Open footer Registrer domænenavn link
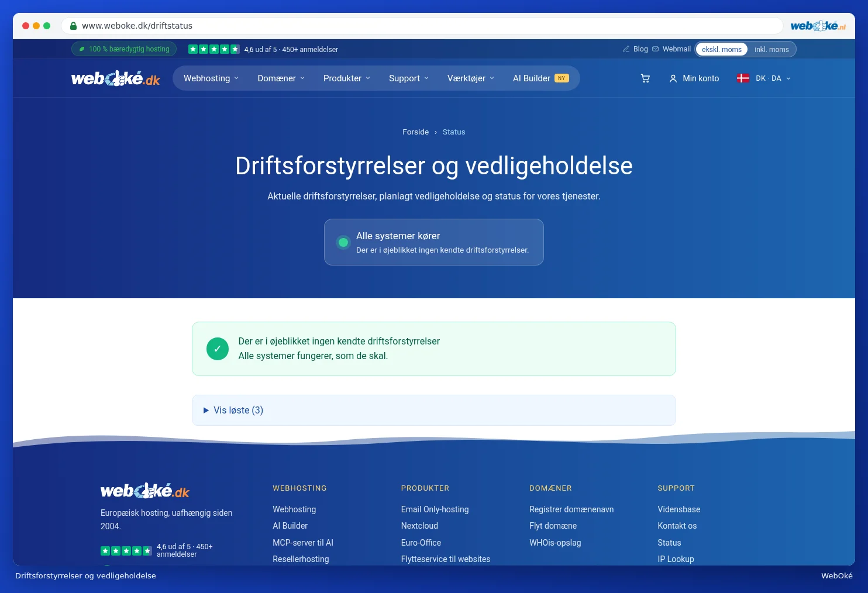The height and width of the screenshot is (593, 868). click(571, 509)
